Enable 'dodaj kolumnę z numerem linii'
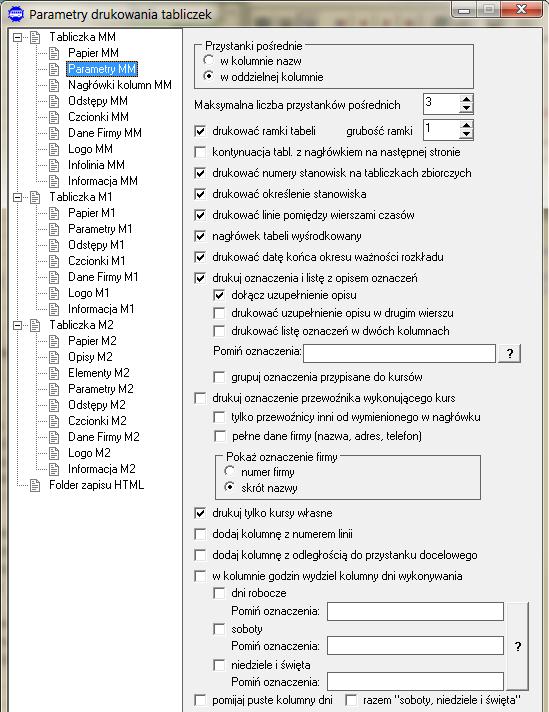549x712 pixels. pos(200,534)
